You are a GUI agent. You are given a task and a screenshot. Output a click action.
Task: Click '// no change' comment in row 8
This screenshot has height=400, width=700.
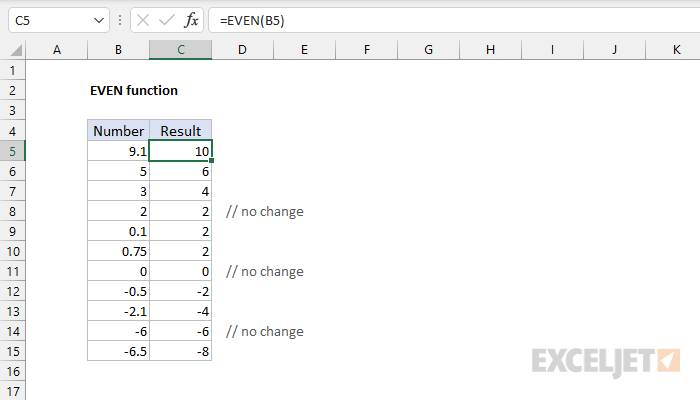265,211
